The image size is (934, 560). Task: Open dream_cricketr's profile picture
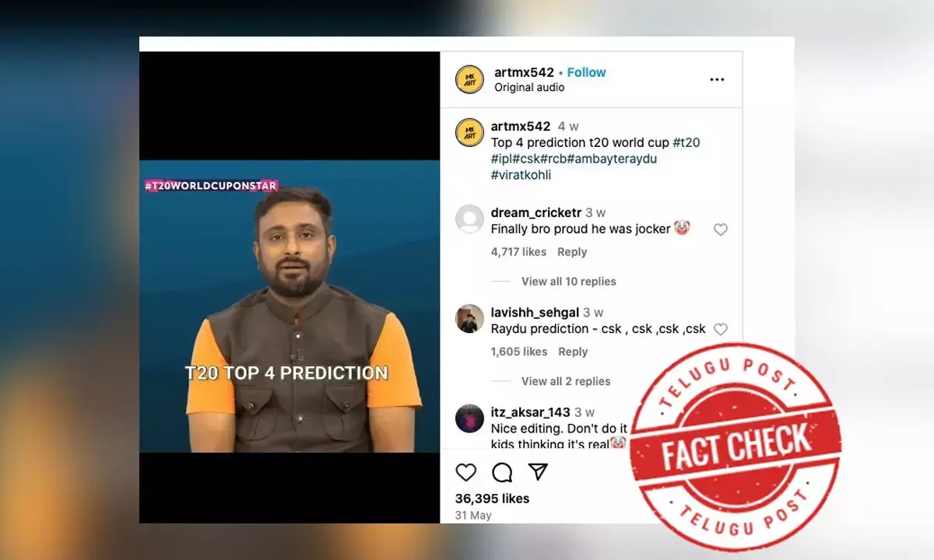click(x=469, y=219)
